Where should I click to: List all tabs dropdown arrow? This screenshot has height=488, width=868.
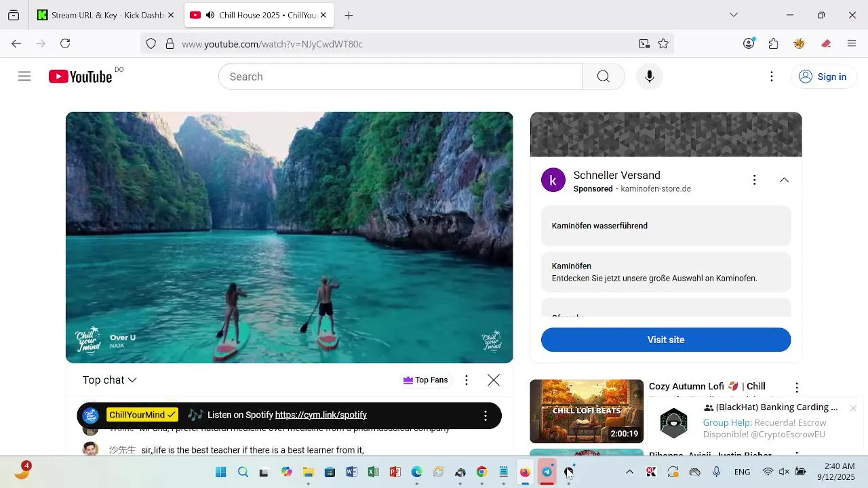tap(734, 15)
